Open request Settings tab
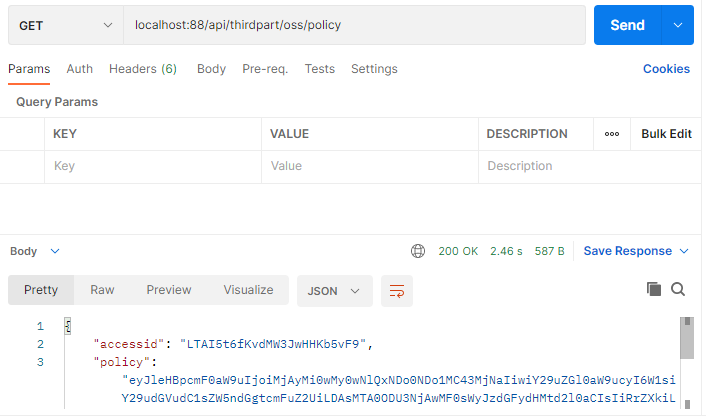Screen dimensions: 706x416 pos(374,69)
